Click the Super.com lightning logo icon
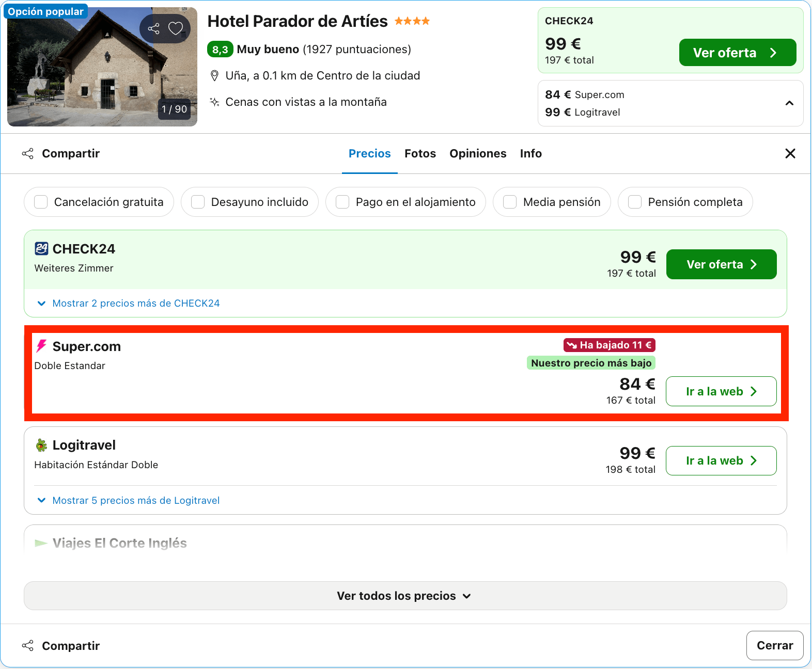The image size is (812, 669). tap(41, 346)
